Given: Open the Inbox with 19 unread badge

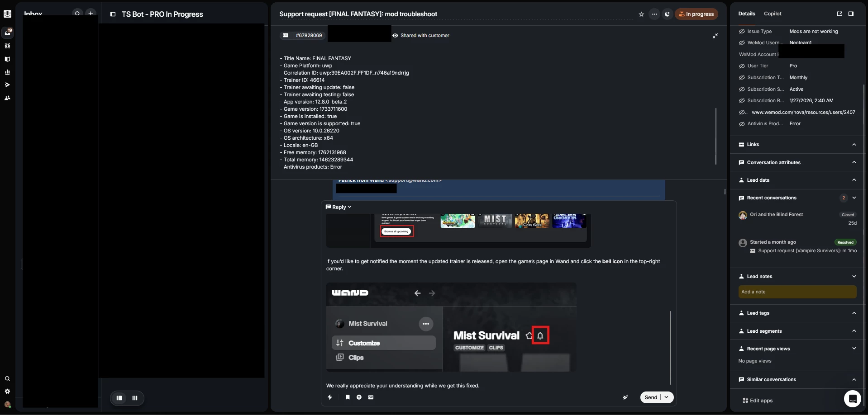Looking at the screenshot, I should [8, 32].
